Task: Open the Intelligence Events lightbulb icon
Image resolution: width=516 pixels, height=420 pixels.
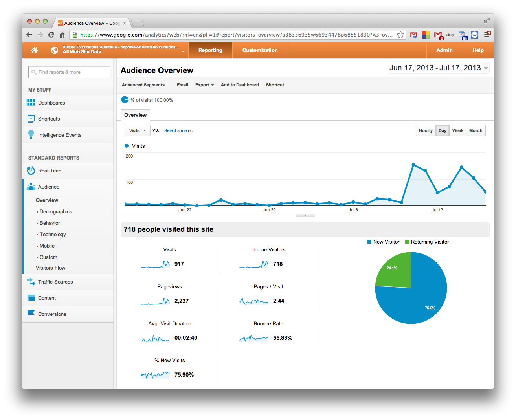Action: click(31, 135)
